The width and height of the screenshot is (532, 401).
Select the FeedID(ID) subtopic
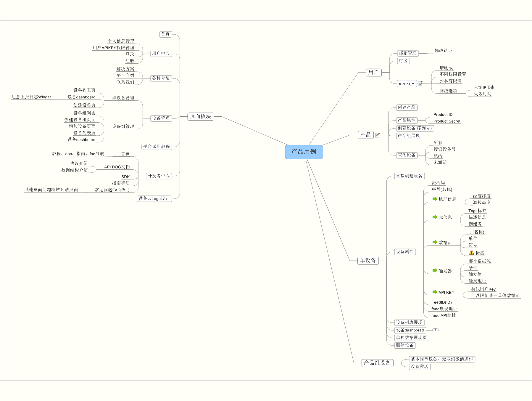point(441,302)
